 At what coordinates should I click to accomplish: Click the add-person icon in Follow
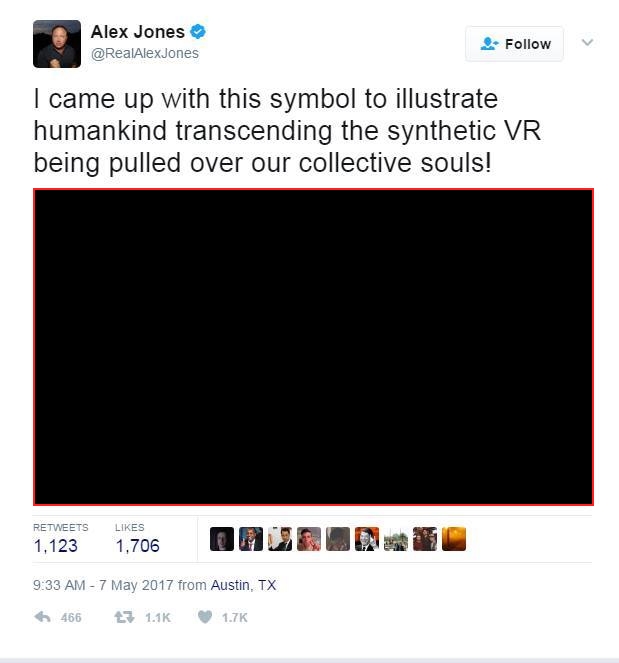[489, 44]
